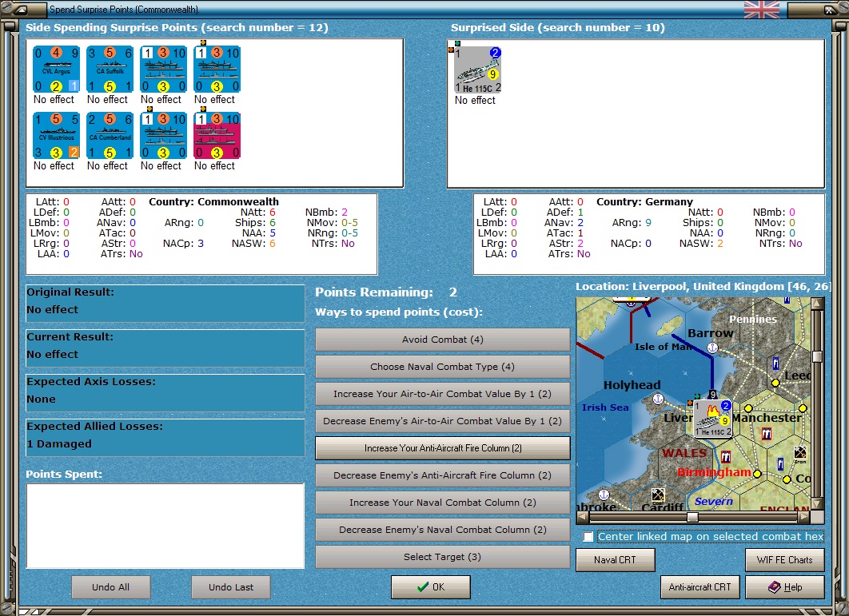The image size is (849, 616).
Task: Click the 'Location: Liverpool, United Kingdom' label
Action: [x=703, y=286]
